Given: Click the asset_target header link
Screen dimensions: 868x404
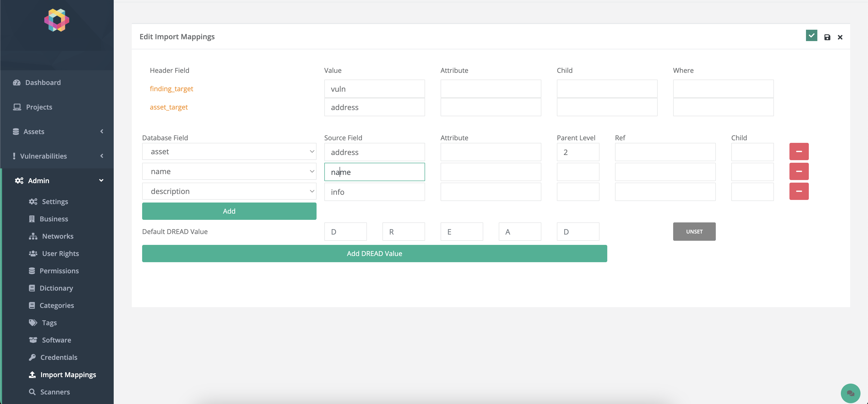Looking at the screenshot, I should pos(169,107).
